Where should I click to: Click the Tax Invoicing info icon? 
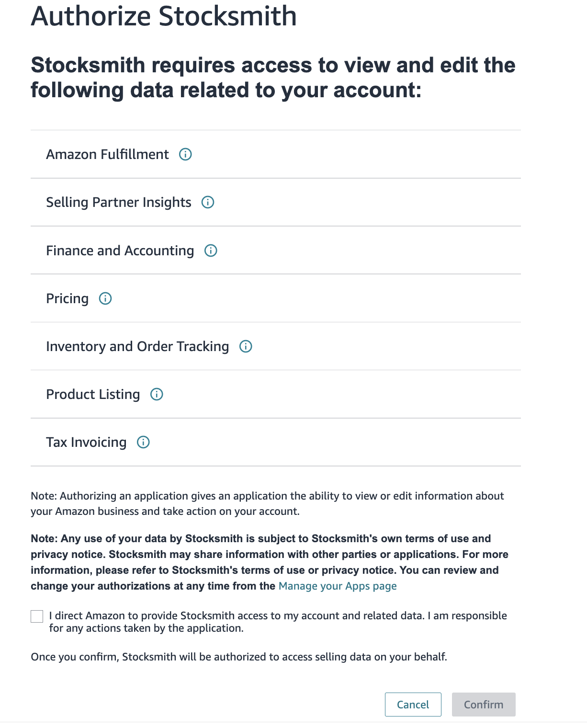point(143,442)
